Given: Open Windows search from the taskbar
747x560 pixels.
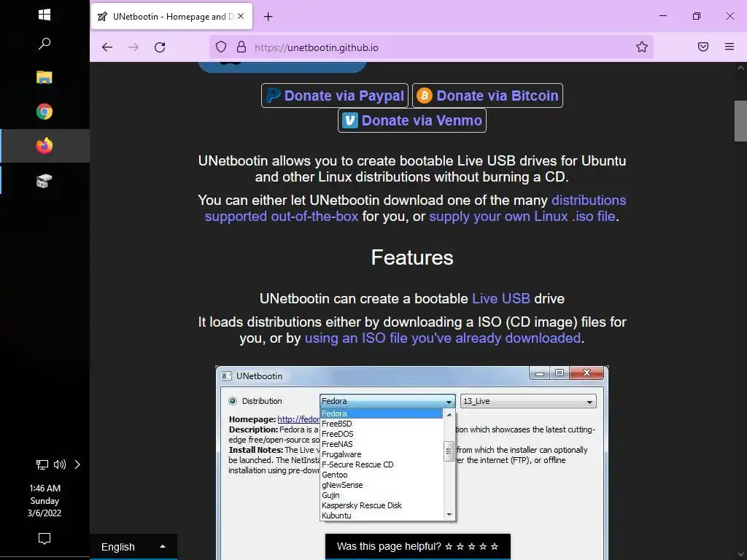Looking at the screenshot, I should click(x=44, y=44).
